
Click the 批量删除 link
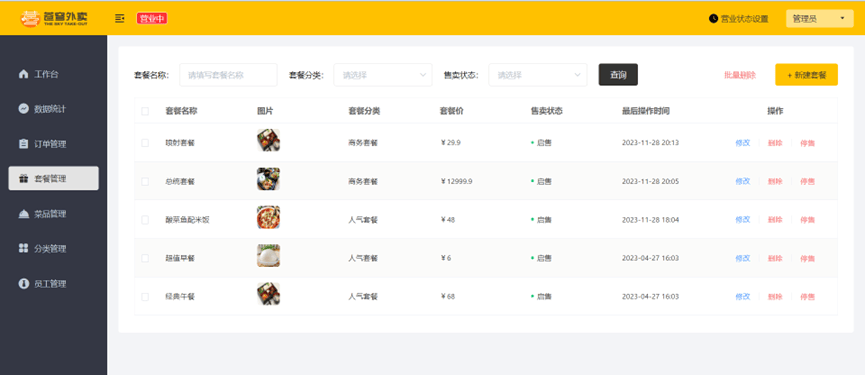(x=740, y=75)
